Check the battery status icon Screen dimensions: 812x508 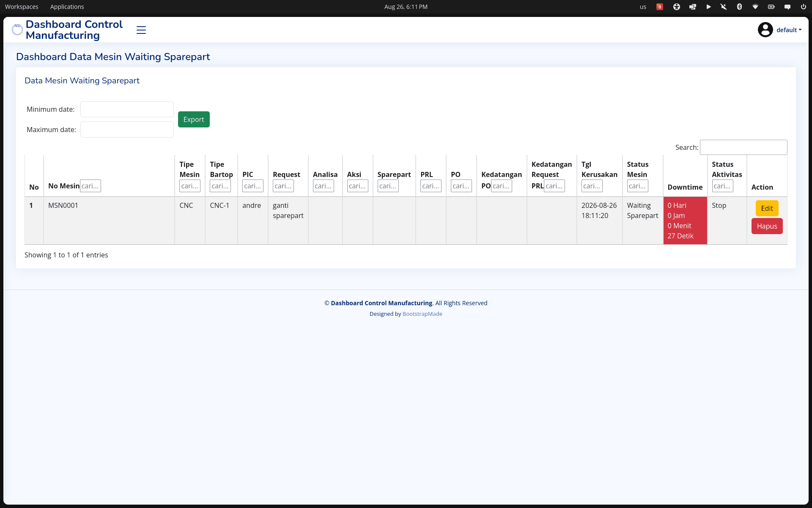tap(771, 7)
